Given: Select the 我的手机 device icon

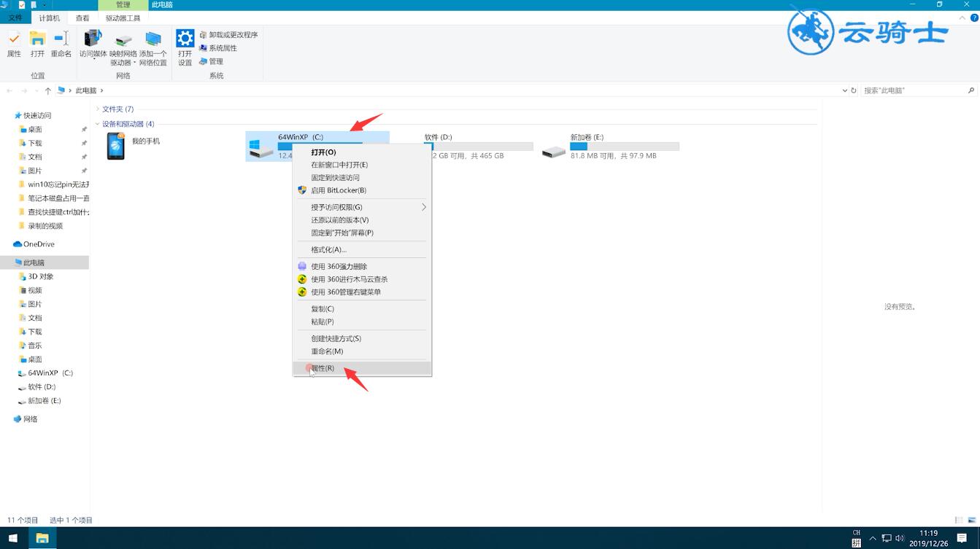Looking at the screenshot, I should pos(116,146).
